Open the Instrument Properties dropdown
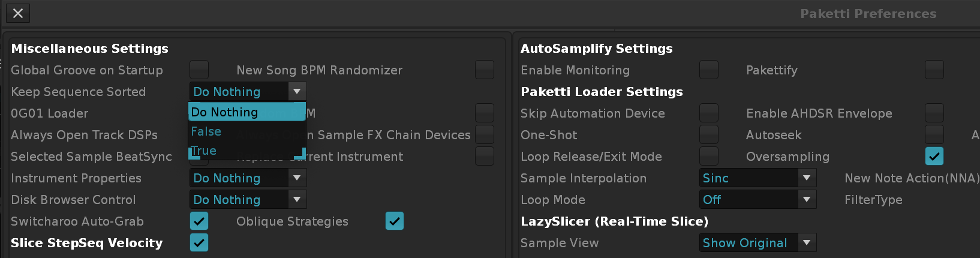Viewport: 980px width, 258px height. pos(248,178)
